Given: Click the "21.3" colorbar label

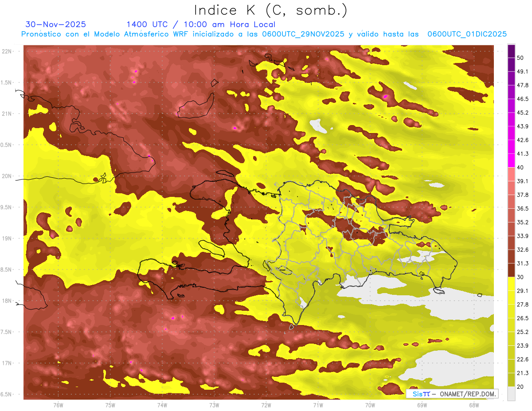Looking at the screenshot, I should 523,373.
